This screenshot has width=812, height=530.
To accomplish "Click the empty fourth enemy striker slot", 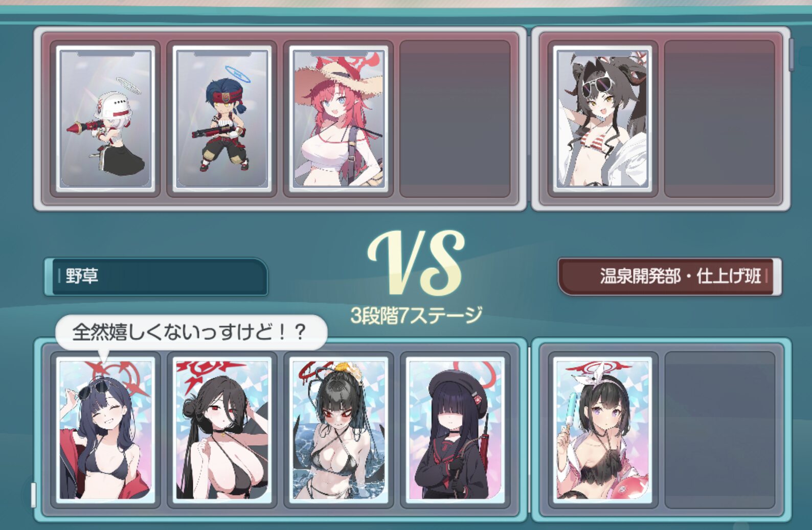I will click(x=455, y=119).
